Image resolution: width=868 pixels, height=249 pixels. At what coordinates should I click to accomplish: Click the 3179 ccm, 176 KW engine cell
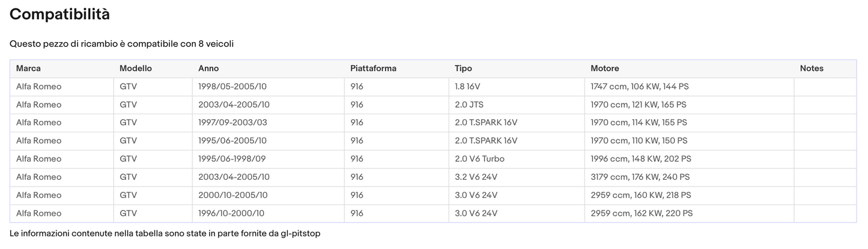640,177
